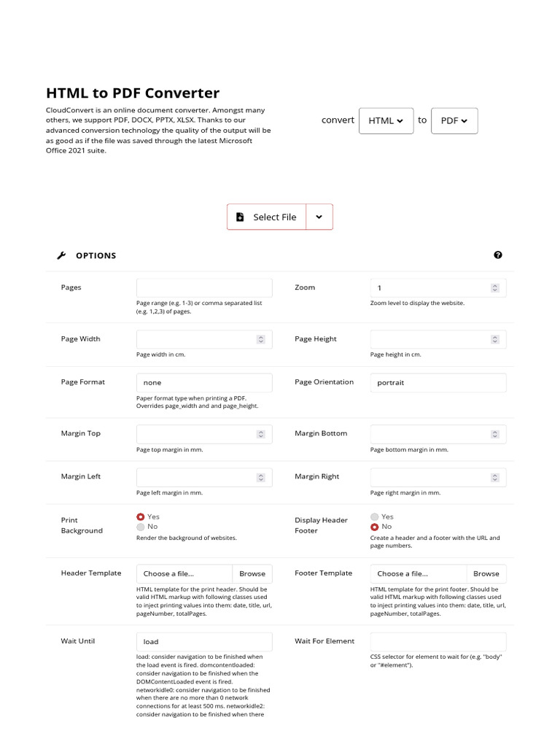Enable Yes for Display Header Footer
The width and height of the screenshot is (560, 747).
pyautogui.click(x=375, y=516)
